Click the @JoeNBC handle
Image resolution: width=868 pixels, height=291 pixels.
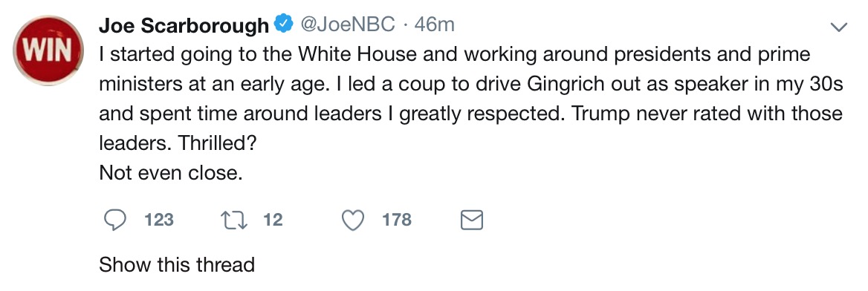click(348, 25)
